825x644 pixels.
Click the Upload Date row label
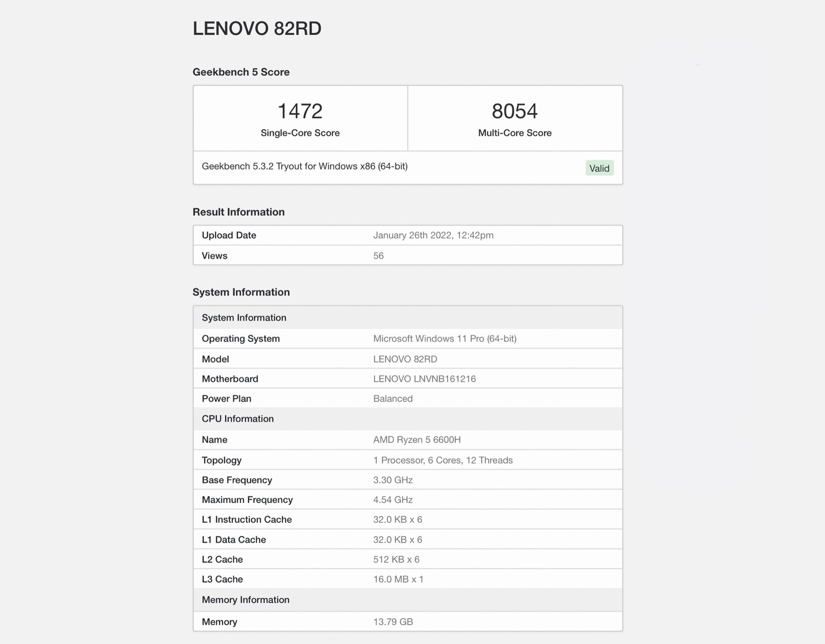pos(229,235)
